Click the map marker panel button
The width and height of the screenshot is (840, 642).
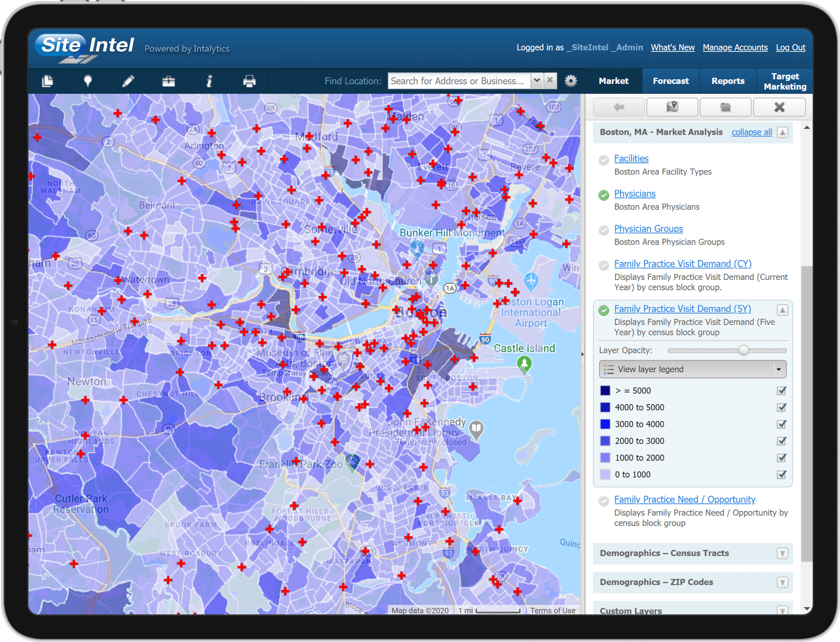point(672,107)
